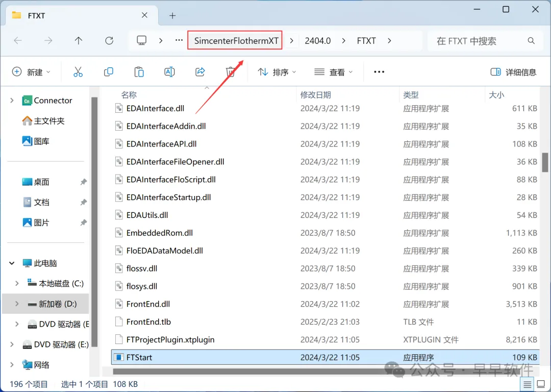The height and width of the screenshot is (392, 551).
Task: Select 此电脑 in navigation pane
Action: tap(40, 263)
